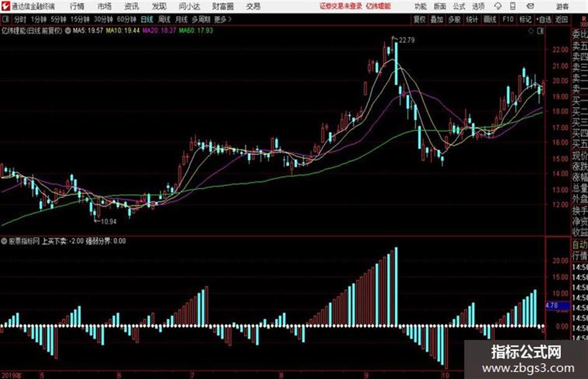588x379 pixels.
Task: Click the 股票指标网 indicator name
Action: coord(24,241)
